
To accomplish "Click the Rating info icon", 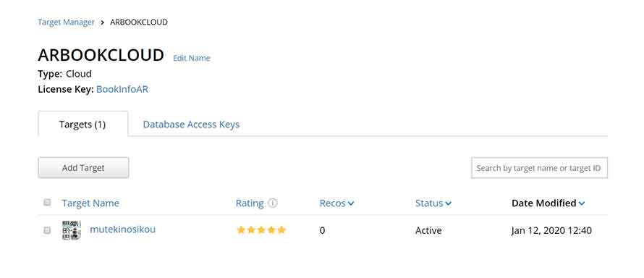I will click(x=273, y=203).
